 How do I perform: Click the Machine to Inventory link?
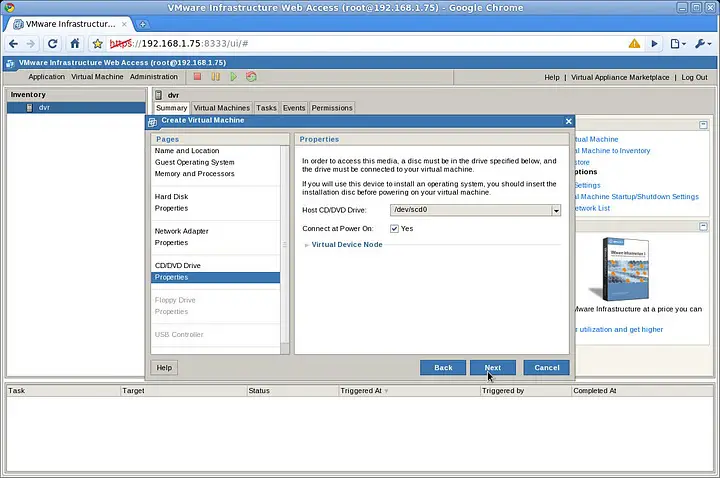tap(613, 151)
